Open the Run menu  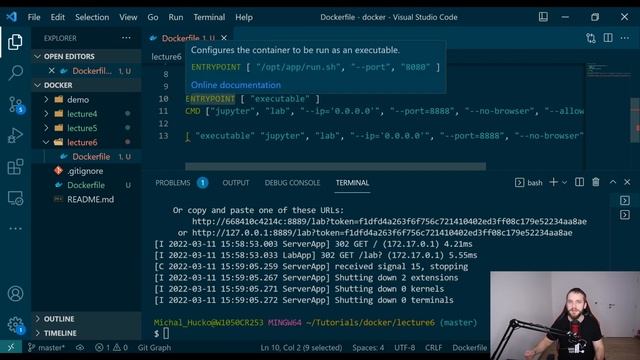[x=176, y=17]
